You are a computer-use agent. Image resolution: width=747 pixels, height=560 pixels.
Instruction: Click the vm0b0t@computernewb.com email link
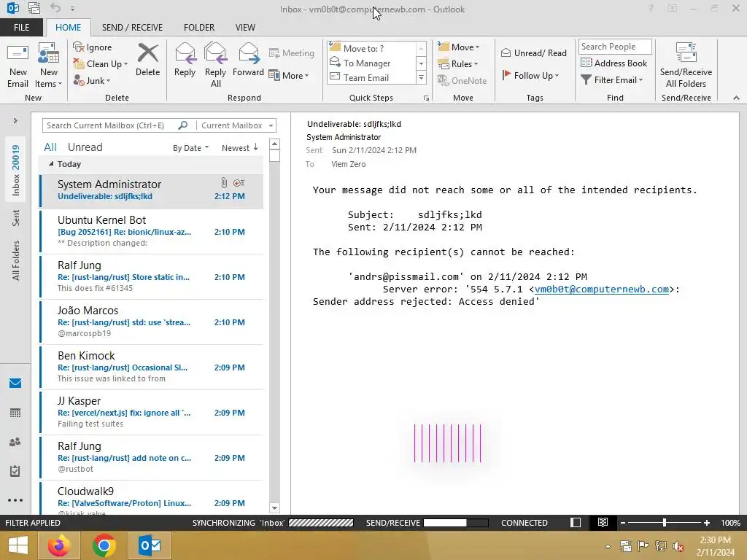tap(601, 289)
